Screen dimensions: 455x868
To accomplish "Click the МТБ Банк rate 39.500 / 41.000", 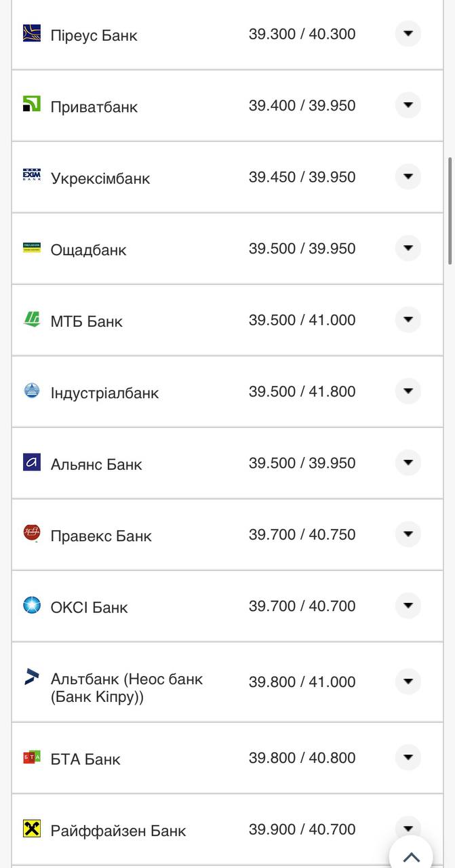I will [302, 320].
